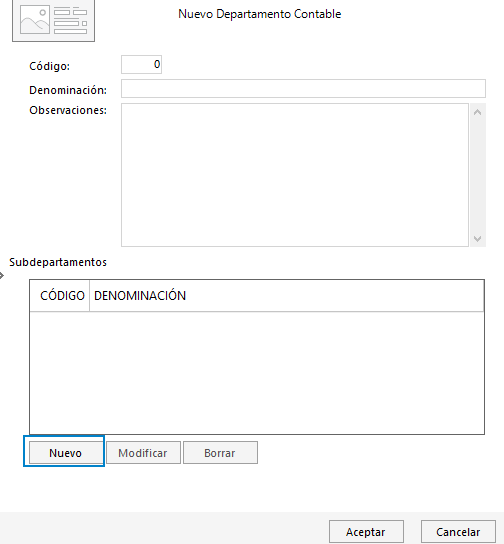Click the Denominación label

click(x=68, y=90)
